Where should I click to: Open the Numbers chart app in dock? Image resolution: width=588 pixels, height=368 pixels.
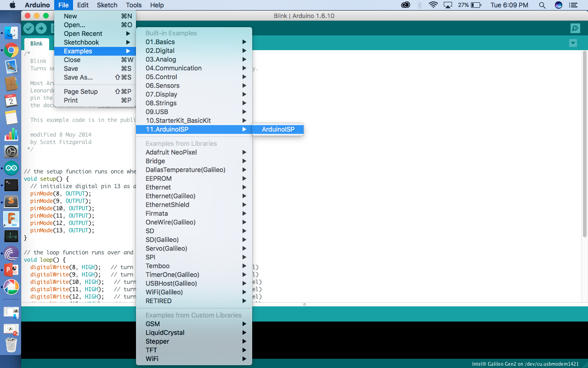(x=11, y=134)
